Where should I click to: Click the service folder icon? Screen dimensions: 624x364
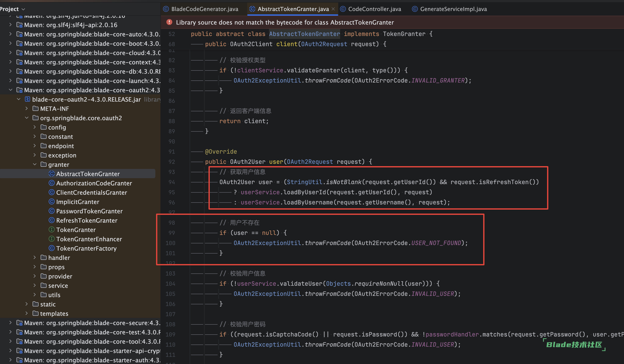(x=44, y=285)
